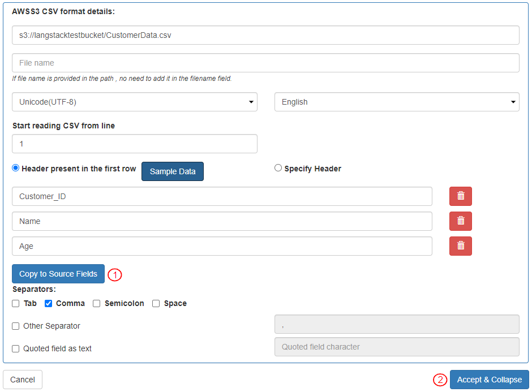Enable the Space separator checkbox
532x392 pixels.
click(x=156, y=303)
